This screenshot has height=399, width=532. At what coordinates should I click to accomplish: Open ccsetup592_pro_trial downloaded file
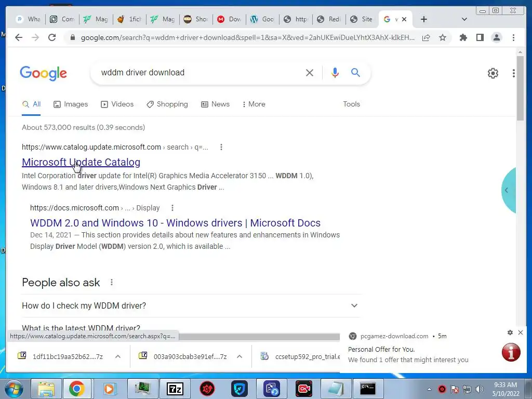(x=300, y=356)
